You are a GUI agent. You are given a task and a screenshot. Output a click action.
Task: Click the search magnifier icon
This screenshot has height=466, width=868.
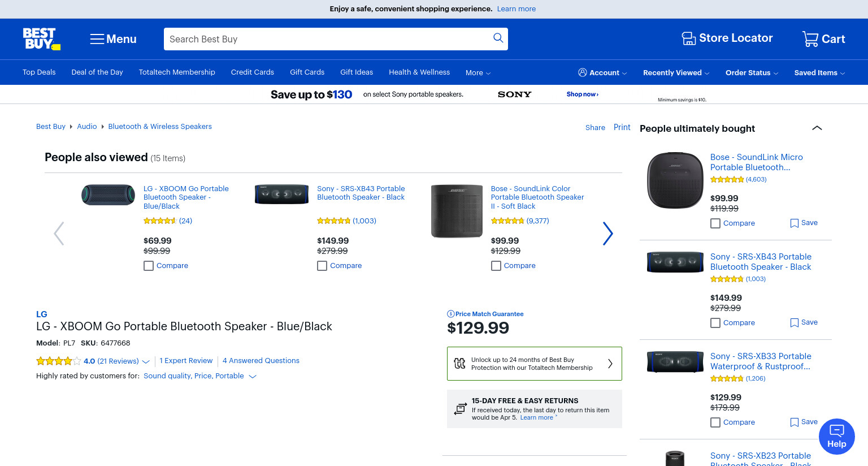[498, 38]
